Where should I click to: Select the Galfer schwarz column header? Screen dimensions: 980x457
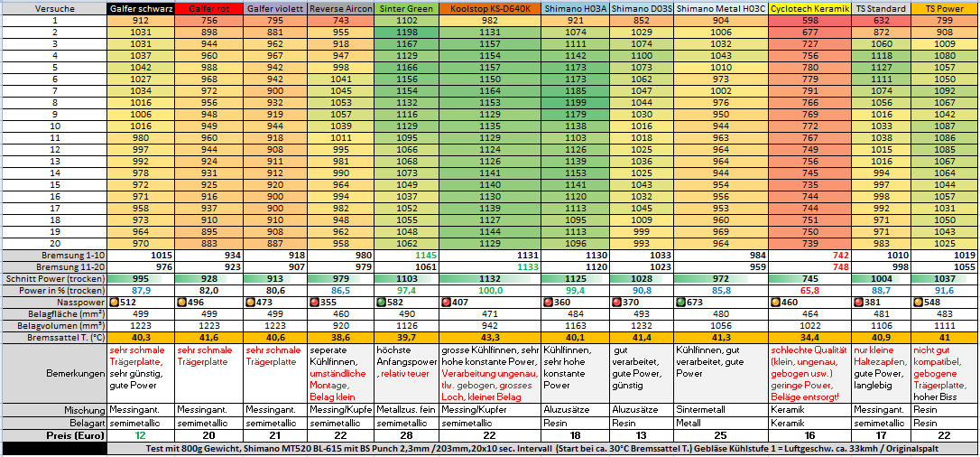pyautogui.click(x=142, y=9)
